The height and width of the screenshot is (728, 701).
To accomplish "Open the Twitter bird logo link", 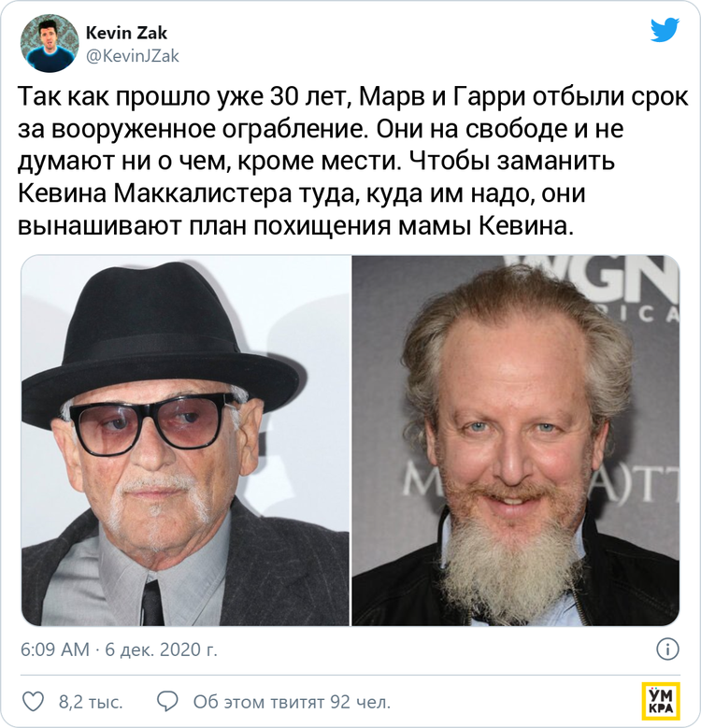I will [665, 31].
